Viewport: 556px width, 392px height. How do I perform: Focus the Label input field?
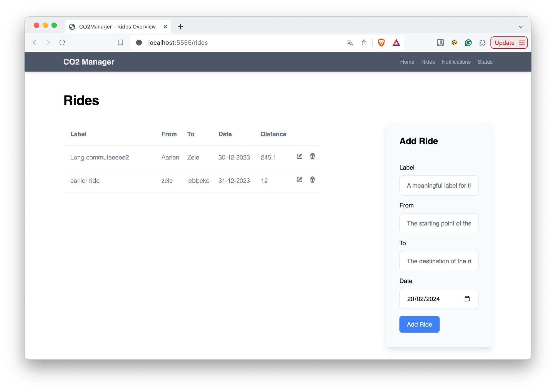[x=439, y=185]
